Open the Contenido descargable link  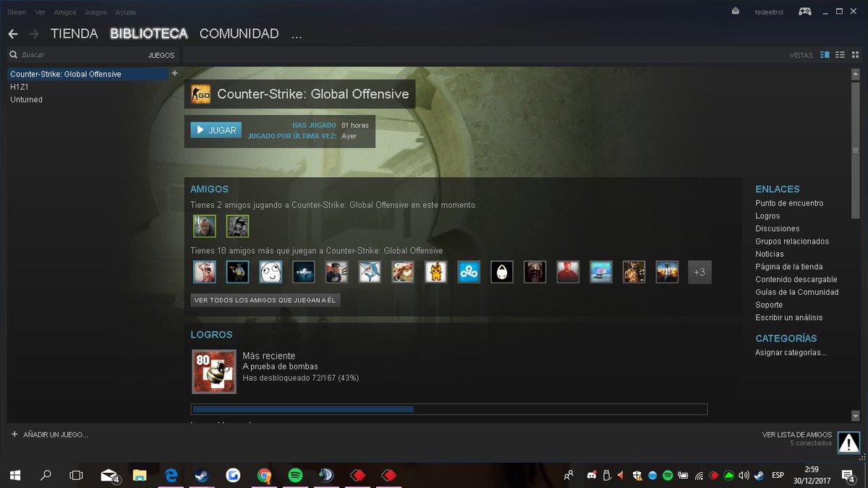(x=796, y=279)
